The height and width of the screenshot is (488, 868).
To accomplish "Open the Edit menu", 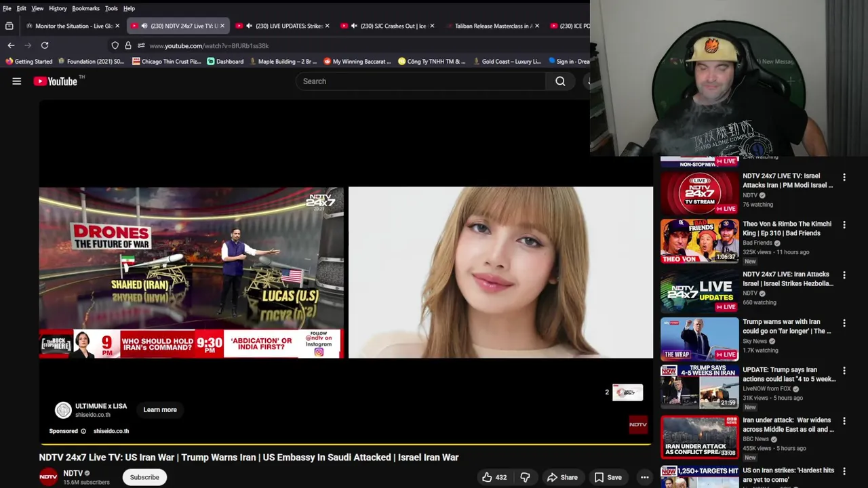I will (22, 8).
